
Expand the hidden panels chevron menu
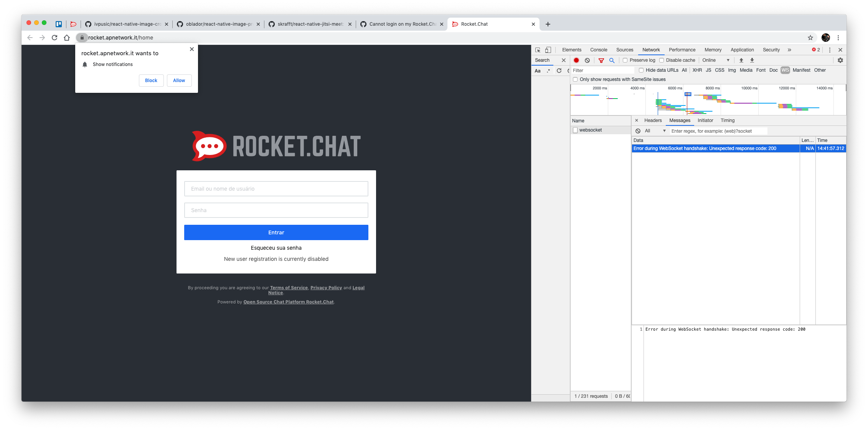(x=790, y=50)
